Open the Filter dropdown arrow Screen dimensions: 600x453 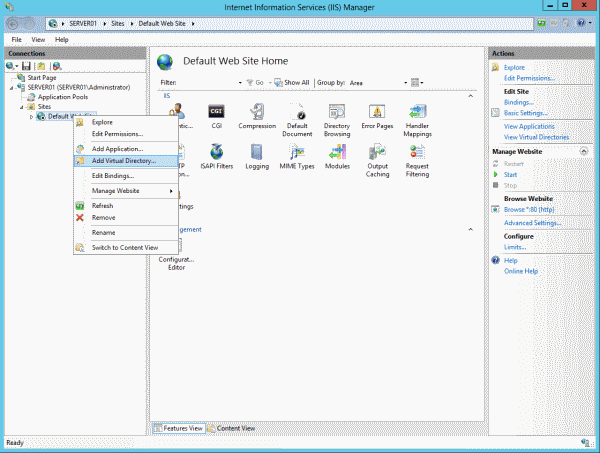pyautogui.click(x=240, y=83)
